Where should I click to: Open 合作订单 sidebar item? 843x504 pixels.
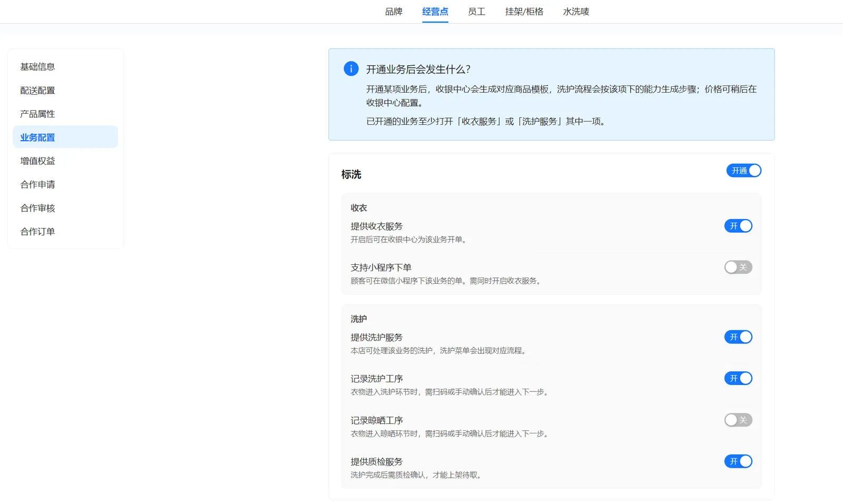(x=65, y=231)
